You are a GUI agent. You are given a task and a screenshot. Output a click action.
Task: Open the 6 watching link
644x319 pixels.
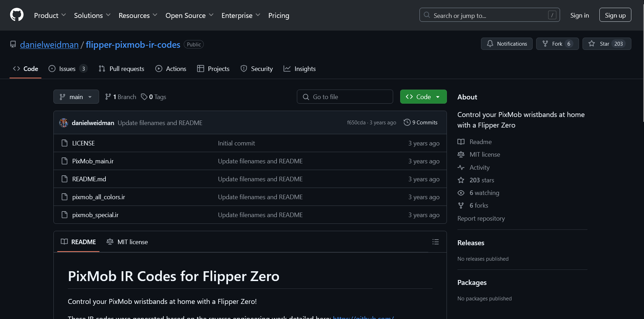[484, 193]
